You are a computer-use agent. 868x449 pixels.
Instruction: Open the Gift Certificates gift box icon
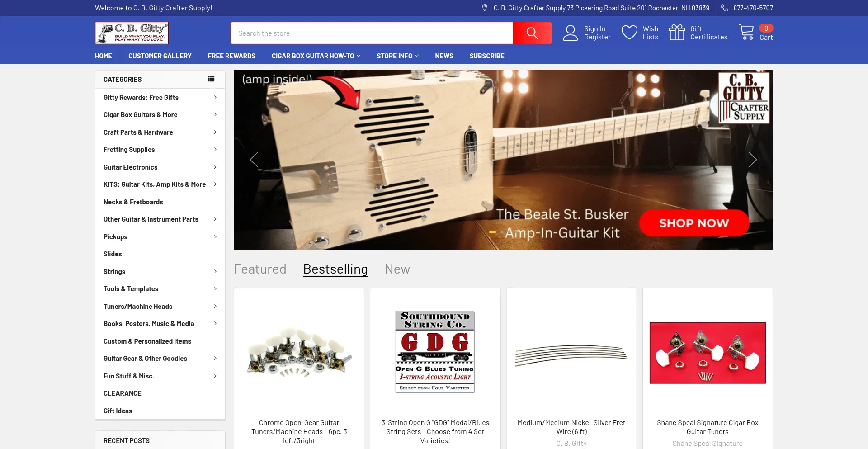point(677,33)
